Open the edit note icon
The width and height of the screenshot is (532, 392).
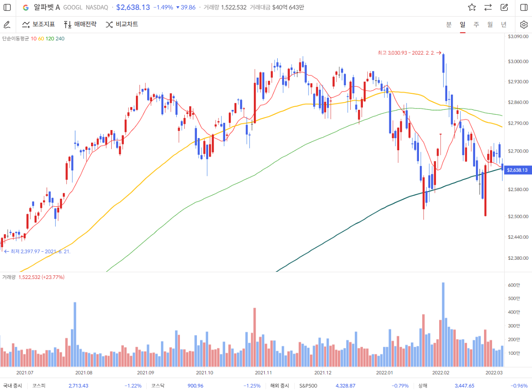[504, 7]
